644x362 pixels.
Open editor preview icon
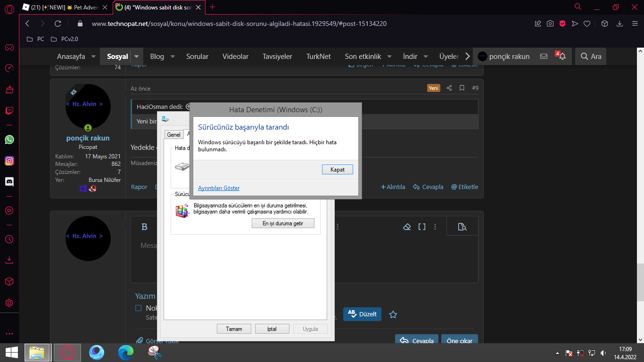[x=462, y=227]
